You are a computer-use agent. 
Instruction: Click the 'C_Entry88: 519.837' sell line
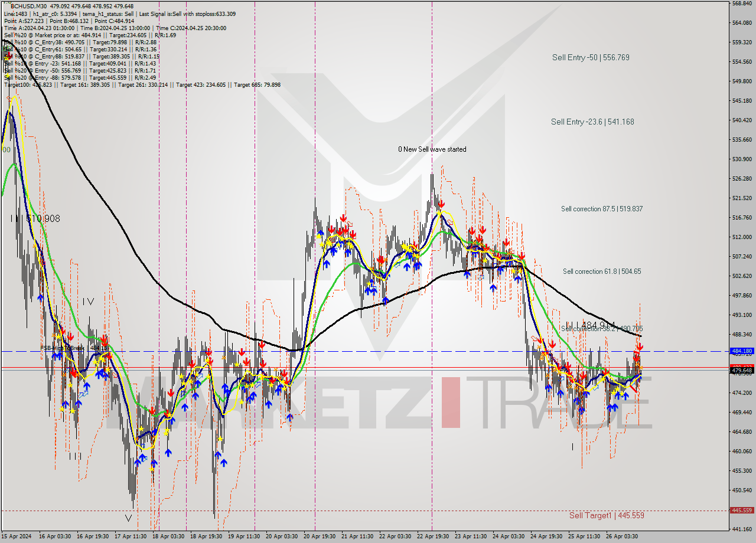pyautogui.click(x=82, y=56)
